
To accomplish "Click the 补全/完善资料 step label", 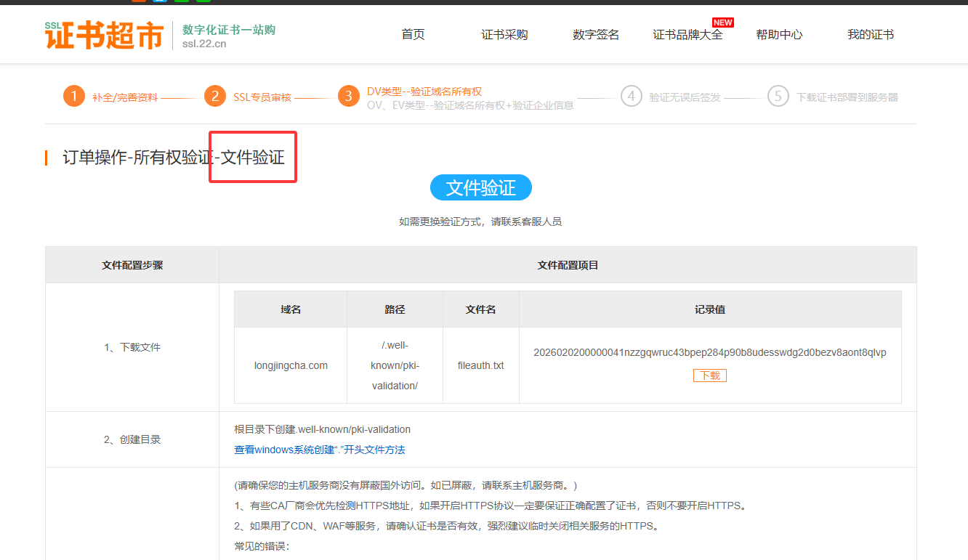I will [124, 97].
